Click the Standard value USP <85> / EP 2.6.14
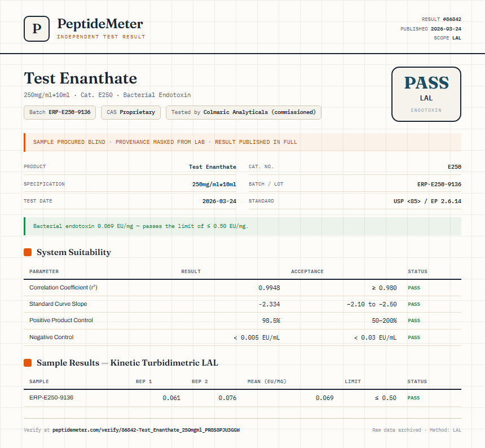This screenshot has height=448, width=485. (x=427, y=201)
